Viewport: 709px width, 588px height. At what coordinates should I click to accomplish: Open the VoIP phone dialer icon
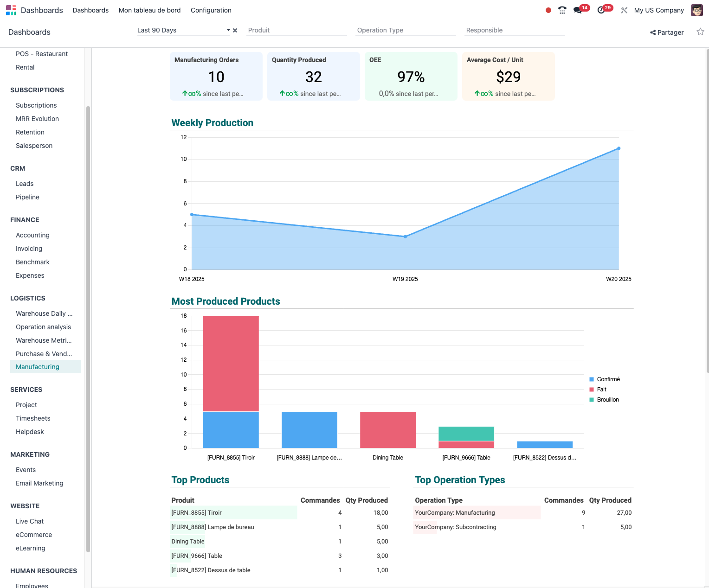pyautogui.click(x=562, y=10)
